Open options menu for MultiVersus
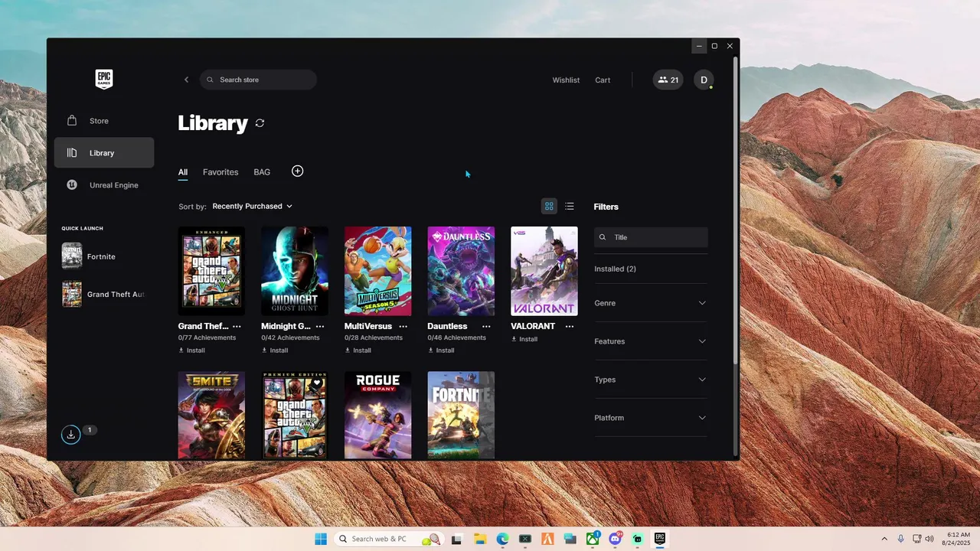The height and width of the screenshot is (551, 980). (x=403, y=326)
